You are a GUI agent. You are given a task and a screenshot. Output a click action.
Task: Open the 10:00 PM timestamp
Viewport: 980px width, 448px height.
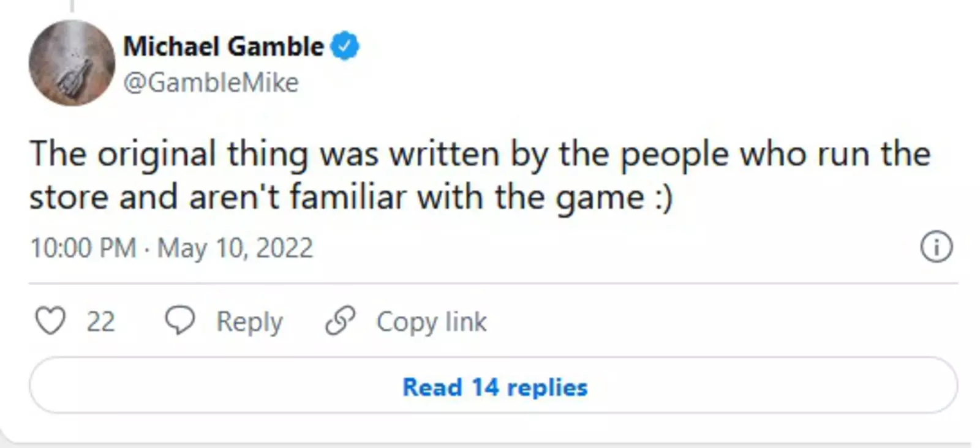83,248
